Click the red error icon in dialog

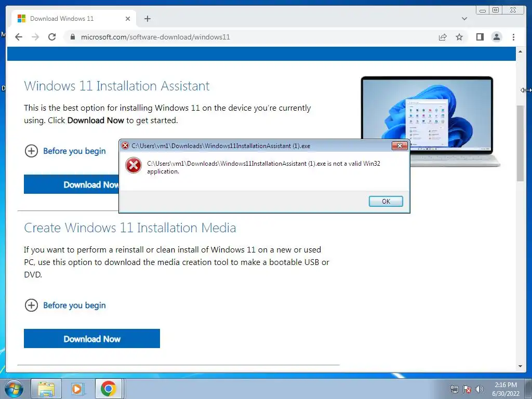(134, 166)
